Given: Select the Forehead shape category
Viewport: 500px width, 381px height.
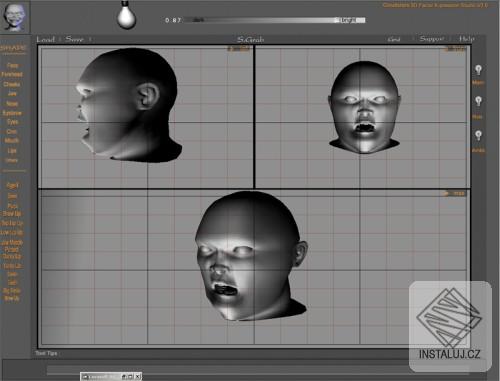Looking at the screenshot, I should coord(12,74).
